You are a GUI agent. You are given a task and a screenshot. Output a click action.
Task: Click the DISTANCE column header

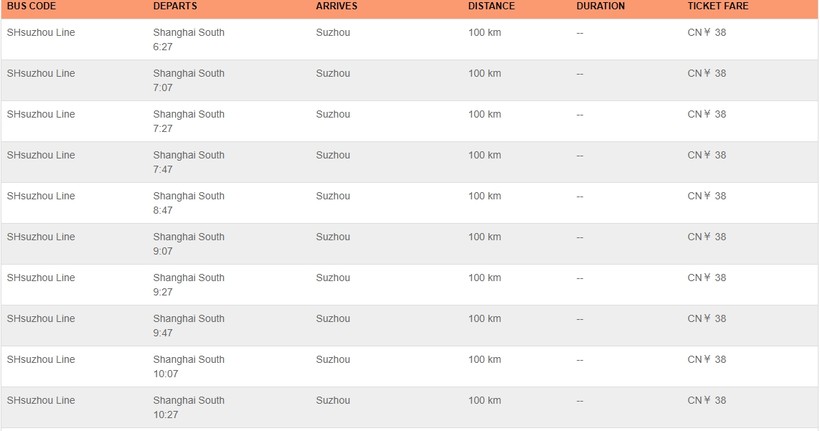tap(491, 6)
